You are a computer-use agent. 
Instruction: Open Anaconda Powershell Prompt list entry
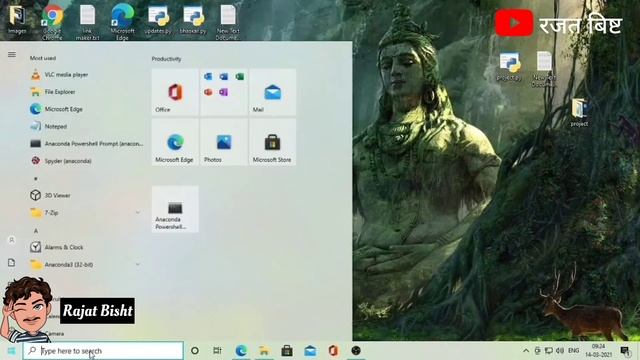tap(87, 144)
